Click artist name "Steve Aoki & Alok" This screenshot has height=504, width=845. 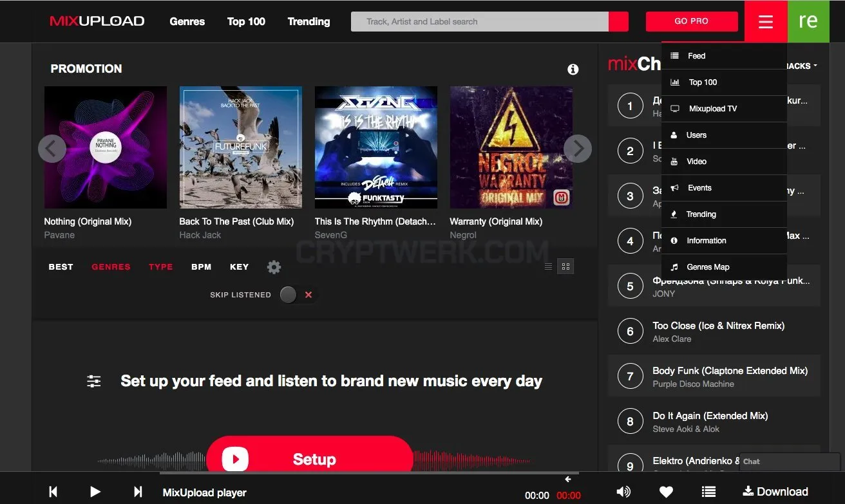coord(686,429)
